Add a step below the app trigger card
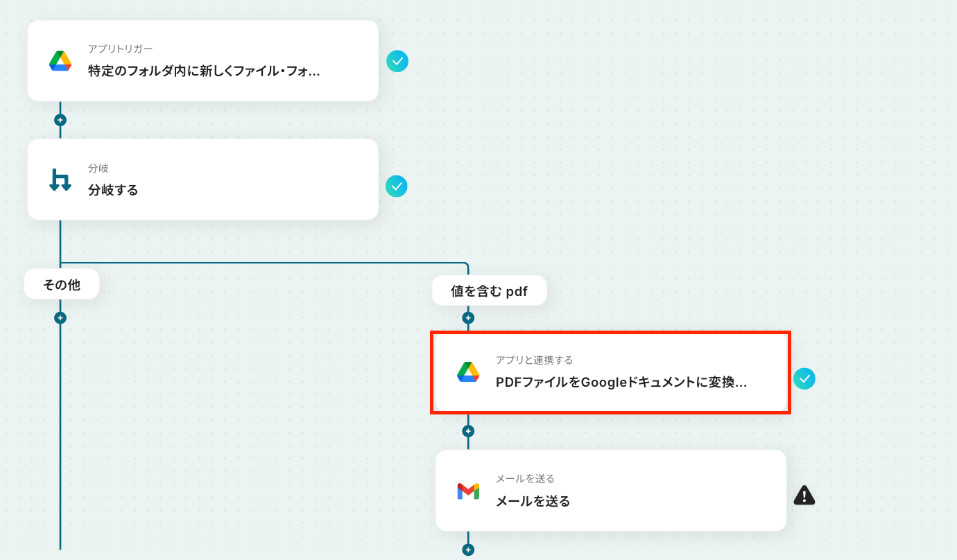The width and height of the screenshot is (957, 560). coord(60,120)
